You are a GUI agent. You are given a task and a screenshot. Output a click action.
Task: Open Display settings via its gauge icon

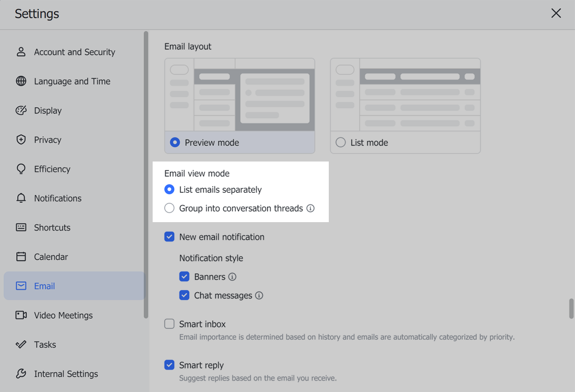click(21, 110)
